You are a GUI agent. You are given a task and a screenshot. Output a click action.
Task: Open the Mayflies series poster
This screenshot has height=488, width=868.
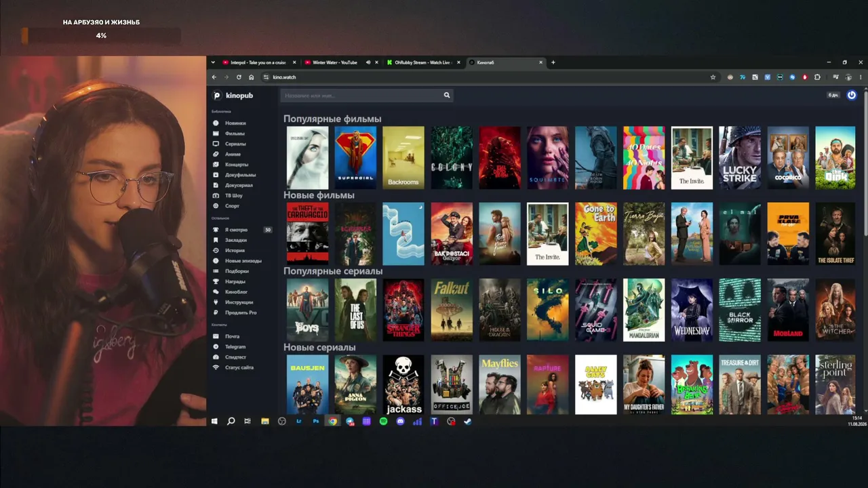(x=500, y=384)
